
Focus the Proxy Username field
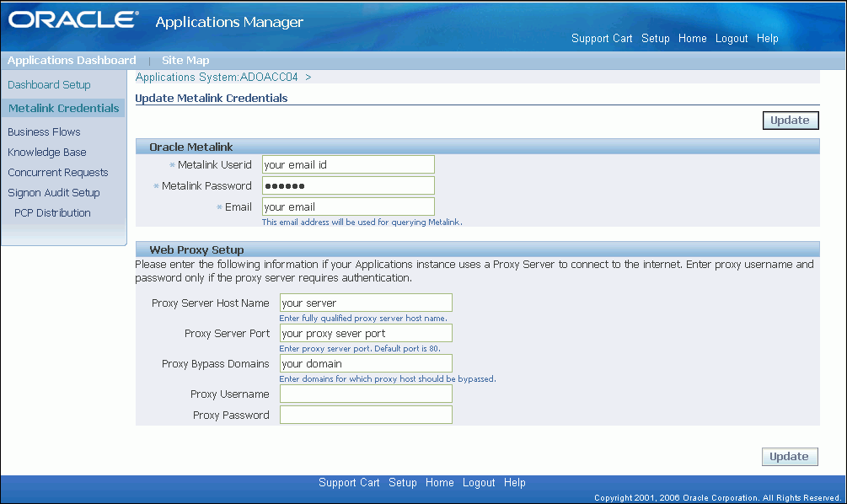tap(366, 394)
